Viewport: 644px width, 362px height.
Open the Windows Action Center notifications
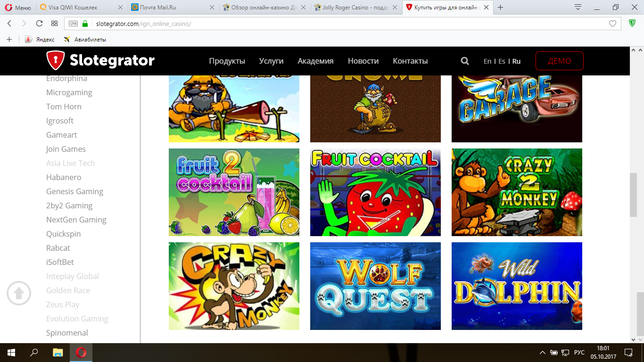(x=628, y=353)
